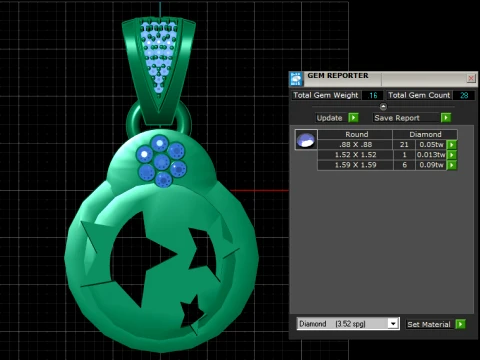
Task: Click the Total Gem Count label
Action: (419, 95)
